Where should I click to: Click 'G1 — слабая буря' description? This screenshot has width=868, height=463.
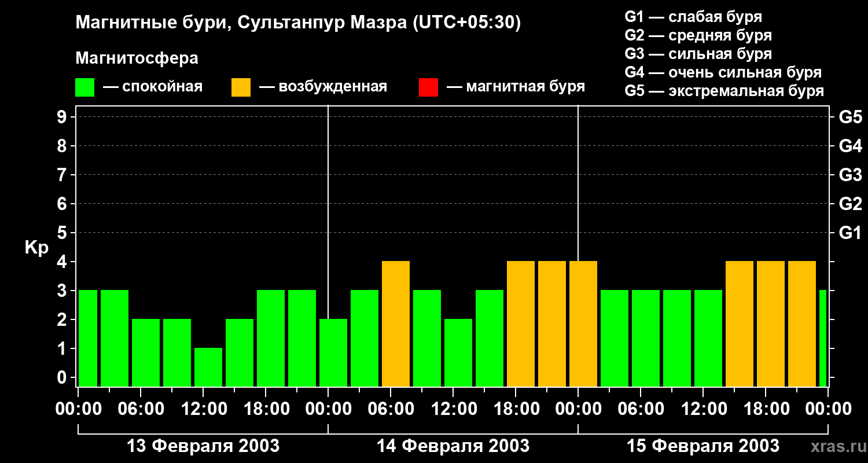693,17
